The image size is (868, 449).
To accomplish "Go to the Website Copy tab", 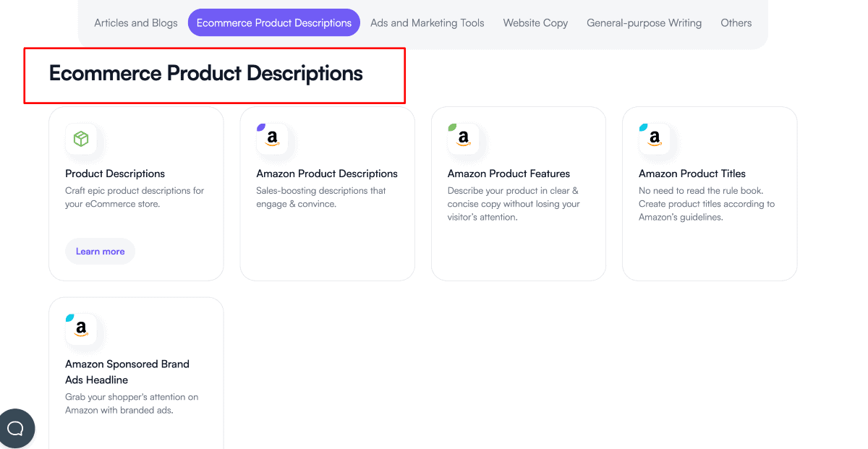I will [535, 23].
